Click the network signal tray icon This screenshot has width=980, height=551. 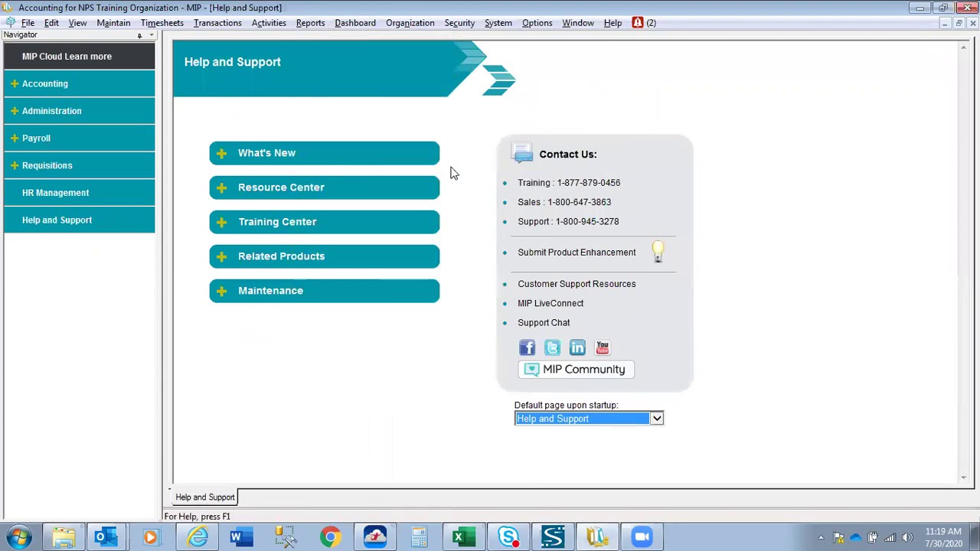point(890,537)
